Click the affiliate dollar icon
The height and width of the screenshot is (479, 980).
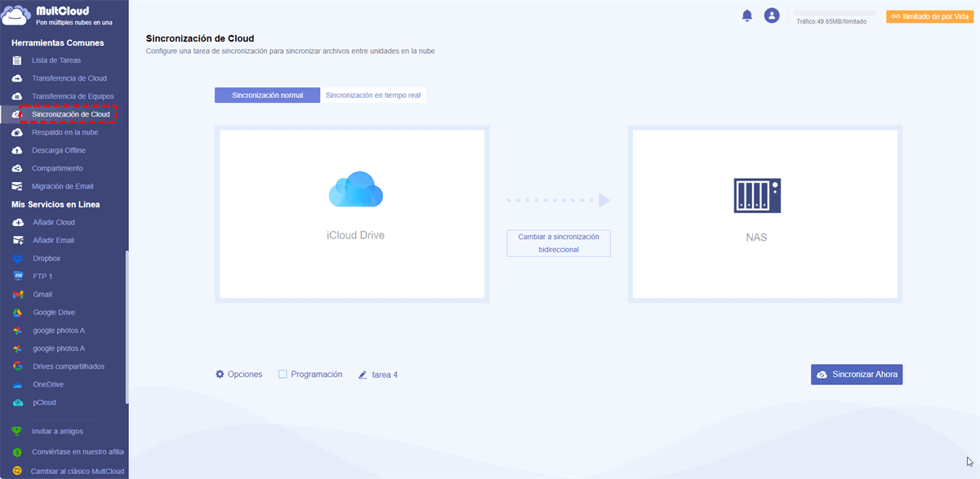click(x=17, y=451)
